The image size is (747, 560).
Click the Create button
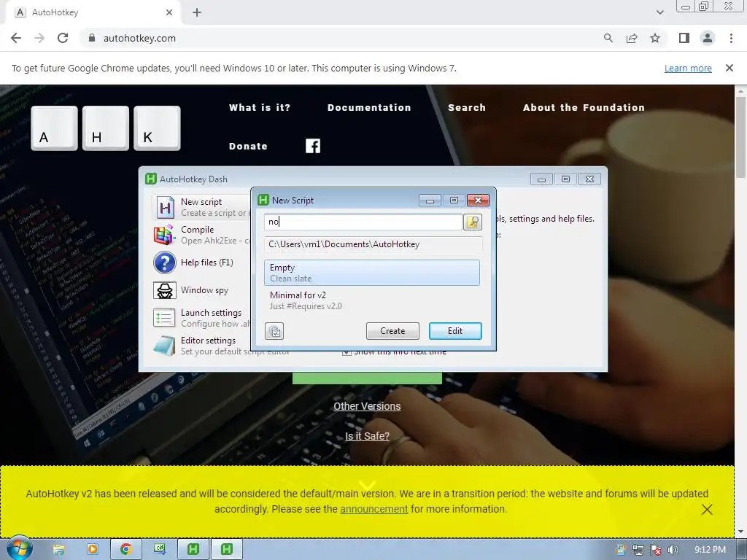coord(392,331)
